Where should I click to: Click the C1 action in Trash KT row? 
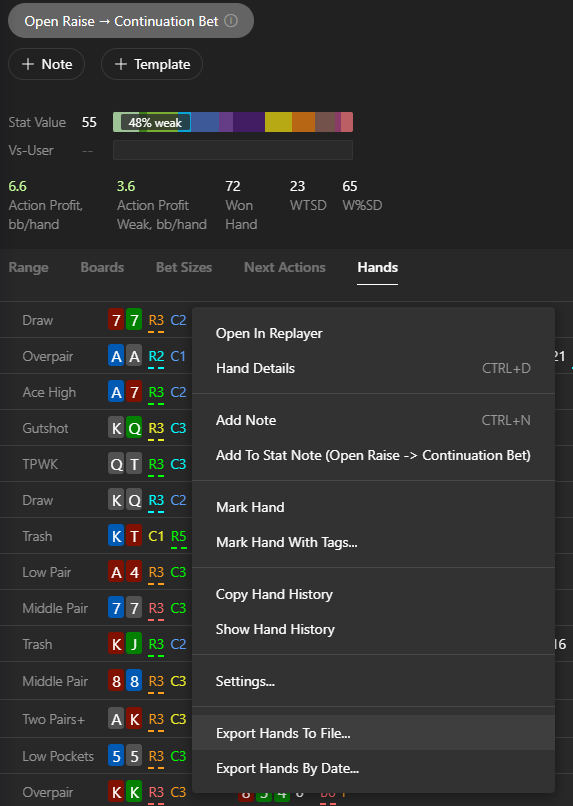[x=156, y=536]
